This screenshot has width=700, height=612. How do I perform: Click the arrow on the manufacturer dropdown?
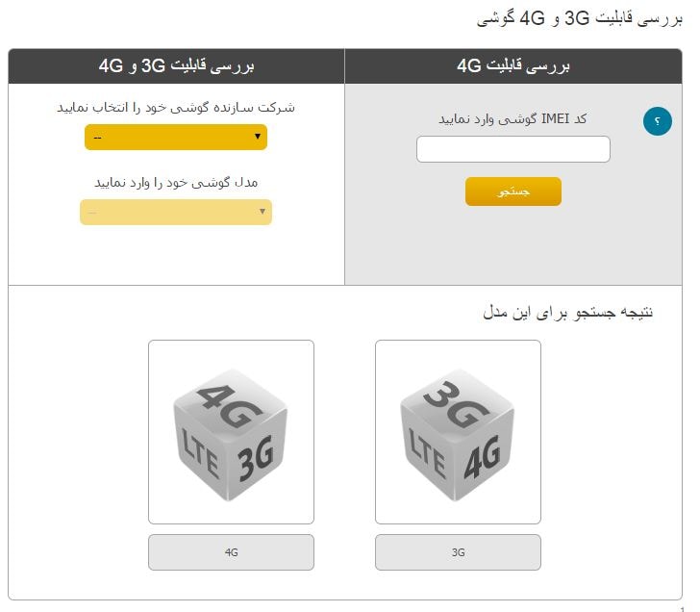point(258,137)
